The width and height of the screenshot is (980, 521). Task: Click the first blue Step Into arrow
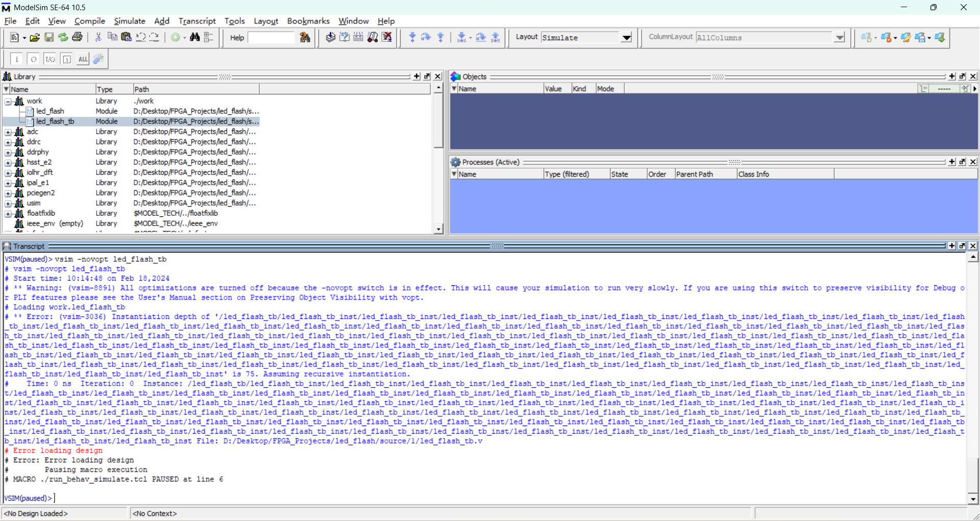coord(412,37)
